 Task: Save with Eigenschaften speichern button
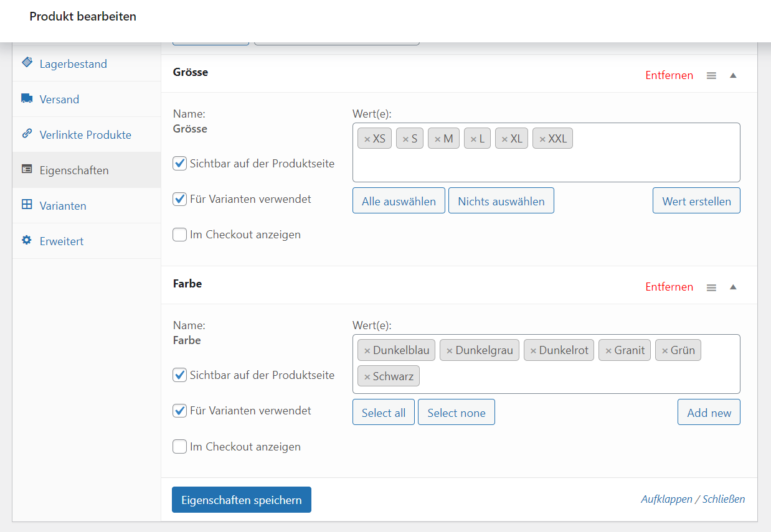(x=242, y=500)
